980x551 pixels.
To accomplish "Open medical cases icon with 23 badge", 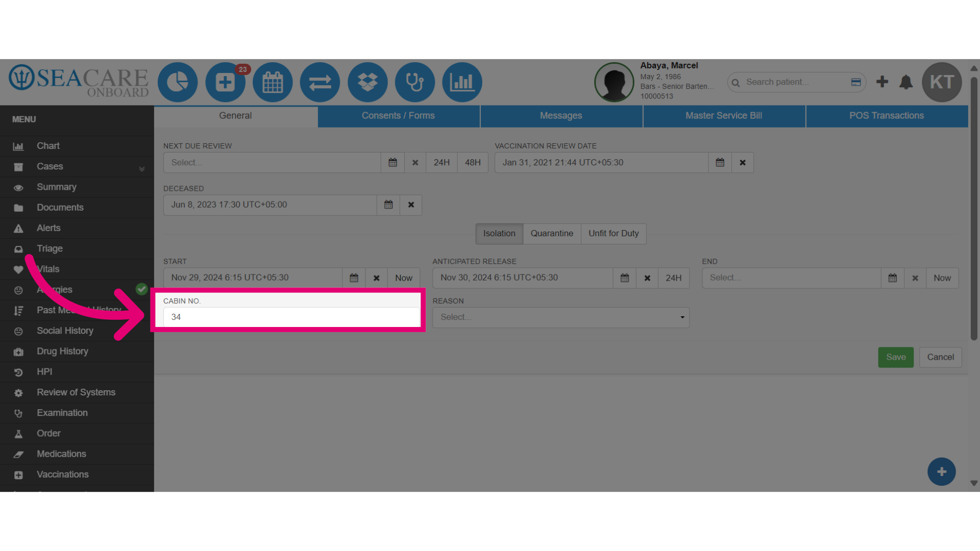I will 225,82.
